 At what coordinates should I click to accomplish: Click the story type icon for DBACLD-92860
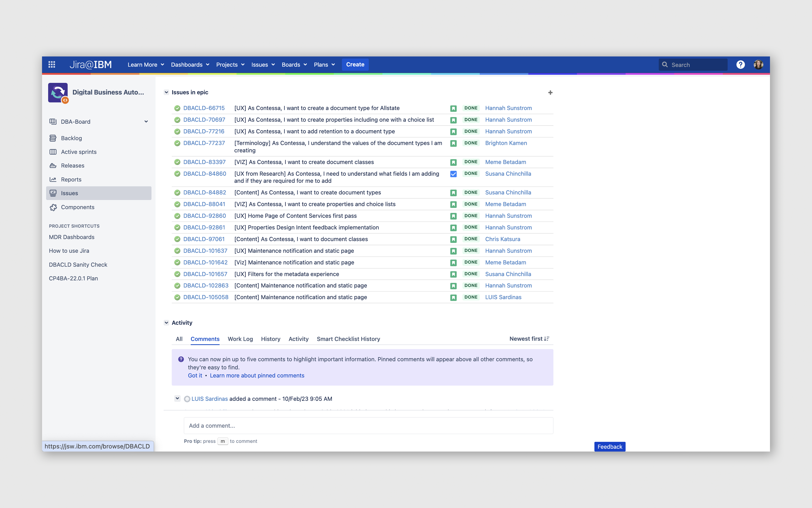pos(453,216)
